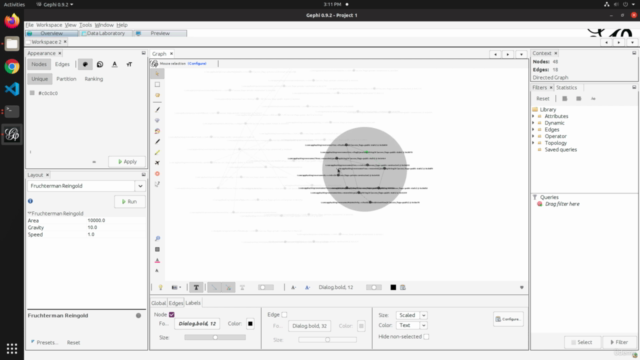The width and height of the screenshot is (640, 360).
Task: Click the Apply button in Appearance
Action: pos(127,162)
